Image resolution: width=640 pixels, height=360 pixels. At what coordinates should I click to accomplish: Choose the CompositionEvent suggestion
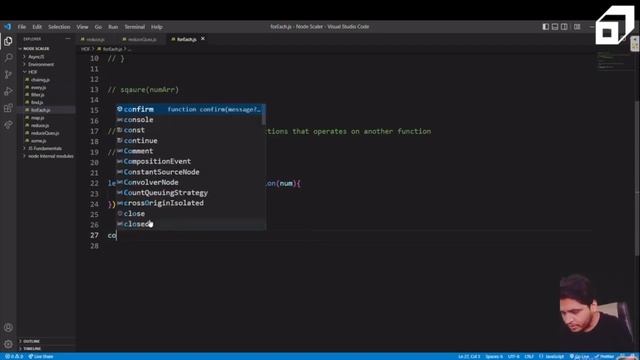tap(189, 162)
